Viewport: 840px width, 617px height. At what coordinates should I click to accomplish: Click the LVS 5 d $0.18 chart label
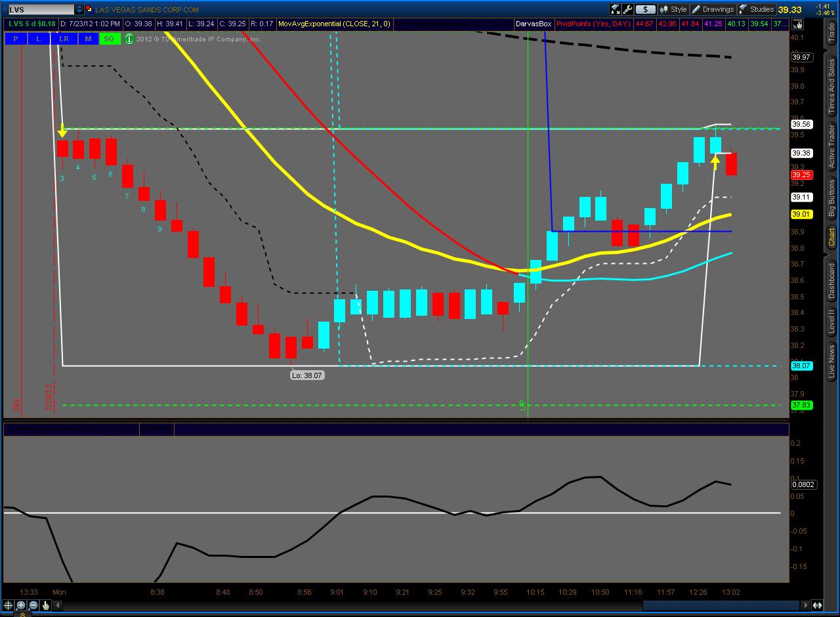point(32,24)
